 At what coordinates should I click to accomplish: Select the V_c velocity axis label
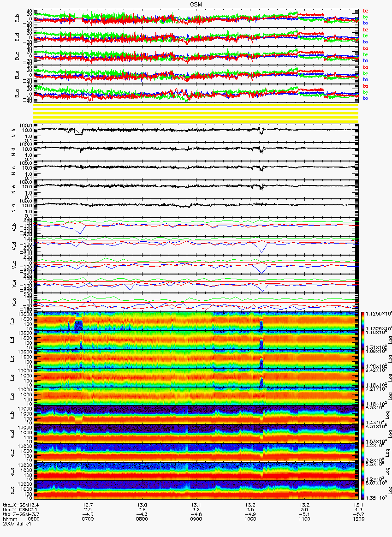[x=14, y=264]
